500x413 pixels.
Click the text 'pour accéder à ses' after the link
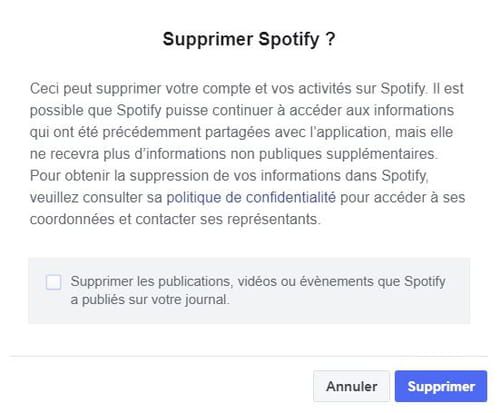pos(402,197)
